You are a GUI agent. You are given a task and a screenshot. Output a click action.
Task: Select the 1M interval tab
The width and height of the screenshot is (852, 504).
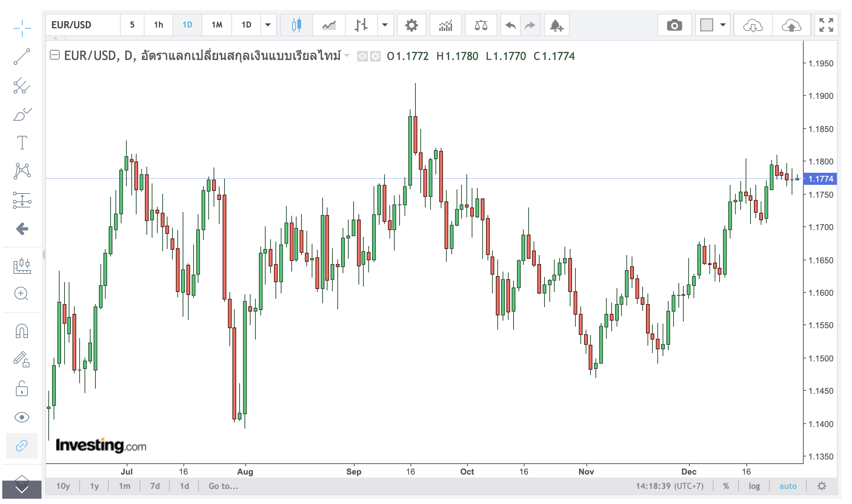(x=217, y=25)
